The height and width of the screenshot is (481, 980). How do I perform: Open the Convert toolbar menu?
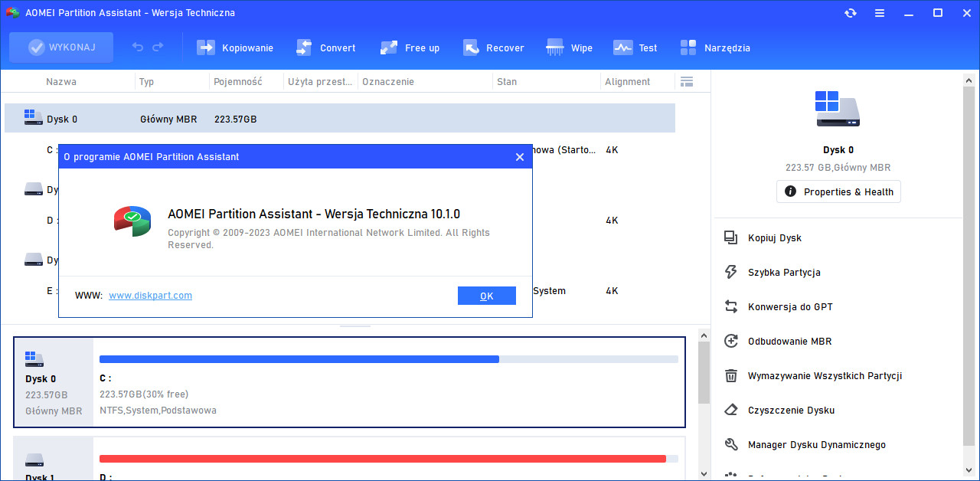[325, 47]
